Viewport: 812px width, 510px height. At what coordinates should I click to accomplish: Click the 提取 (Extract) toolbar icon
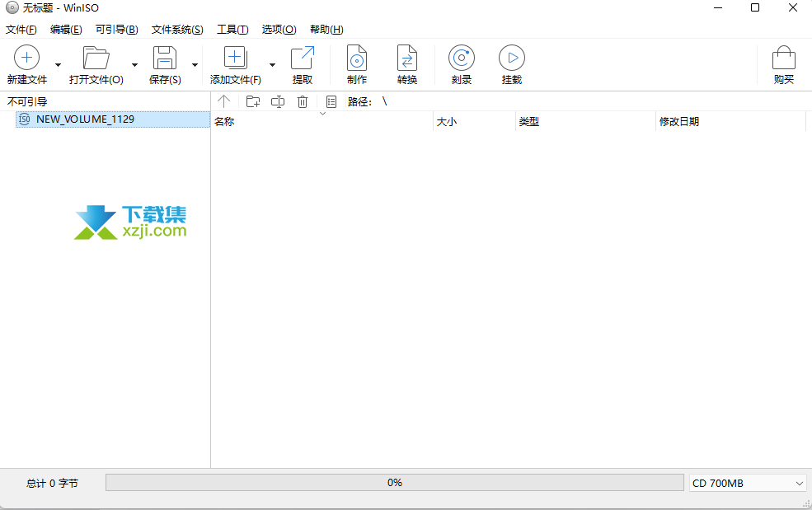pos(303,58)
